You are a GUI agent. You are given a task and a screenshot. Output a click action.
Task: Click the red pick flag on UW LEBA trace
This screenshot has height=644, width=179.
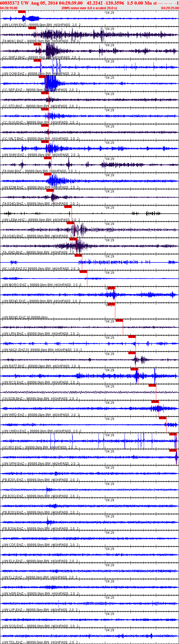click(68, 207)
